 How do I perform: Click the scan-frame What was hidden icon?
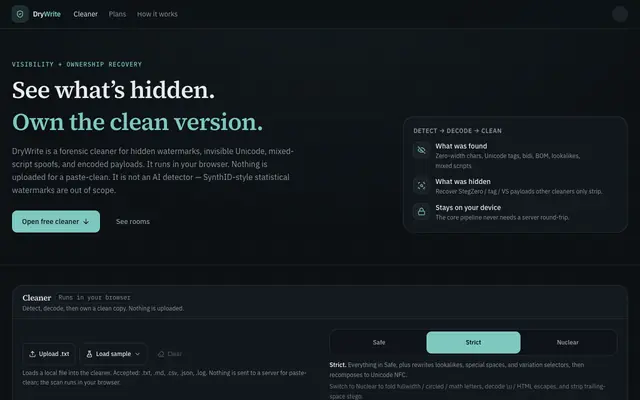pyautogui.click(x=421, y=186)
